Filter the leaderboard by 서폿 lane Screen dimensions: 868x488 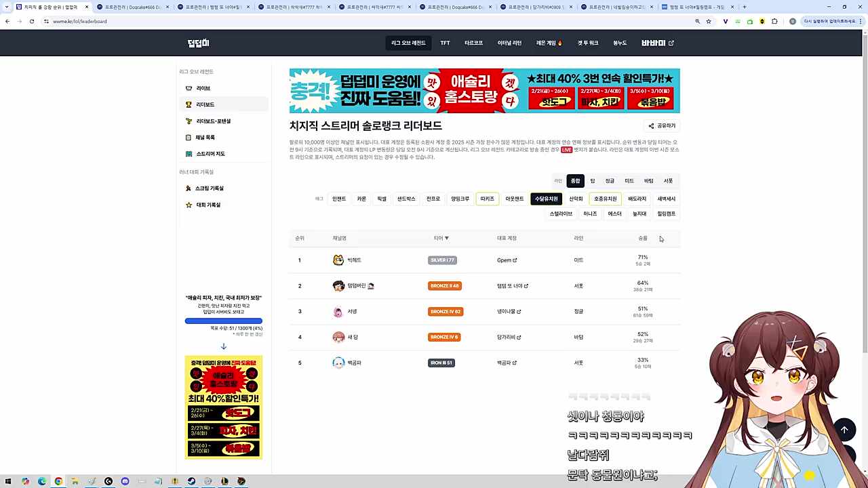point(668,181)
